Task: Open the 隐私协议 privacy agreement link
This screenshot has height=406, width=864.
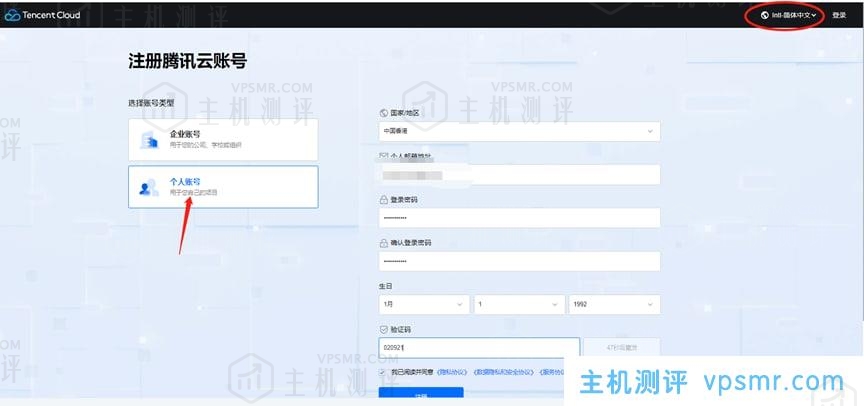Action: tap(452, 372)
